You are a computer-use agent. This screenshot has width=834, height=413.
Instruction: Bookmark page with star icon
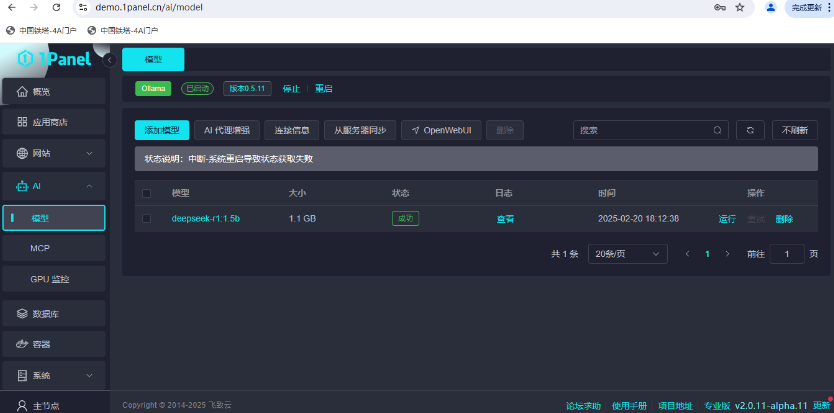click(x=740, y=7)
